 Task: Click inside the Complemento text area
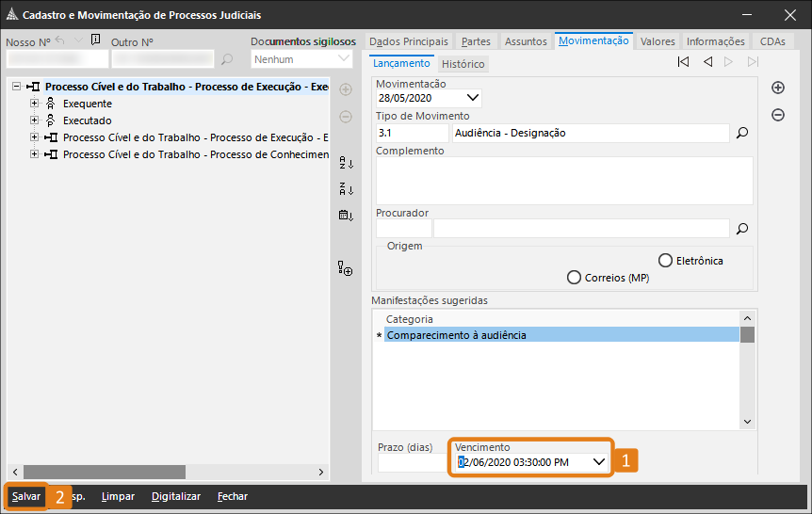pos(563,180)
